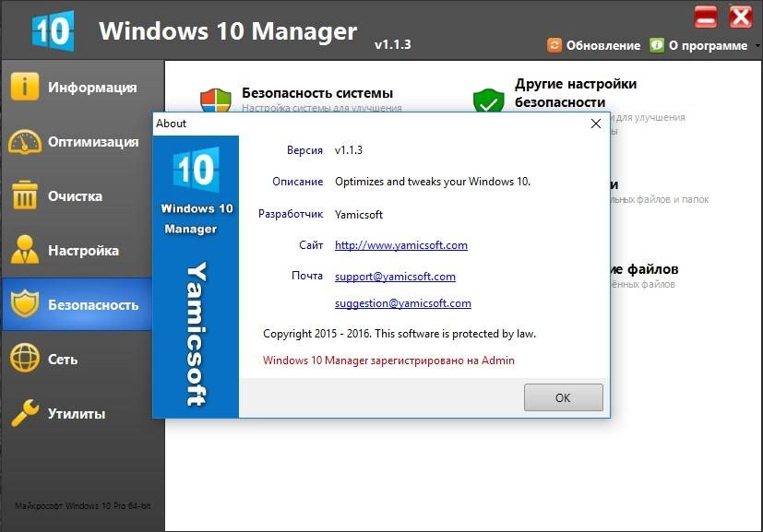The image size is (763, 532).
Task: Click the О программе info icon
Action: 656,45
